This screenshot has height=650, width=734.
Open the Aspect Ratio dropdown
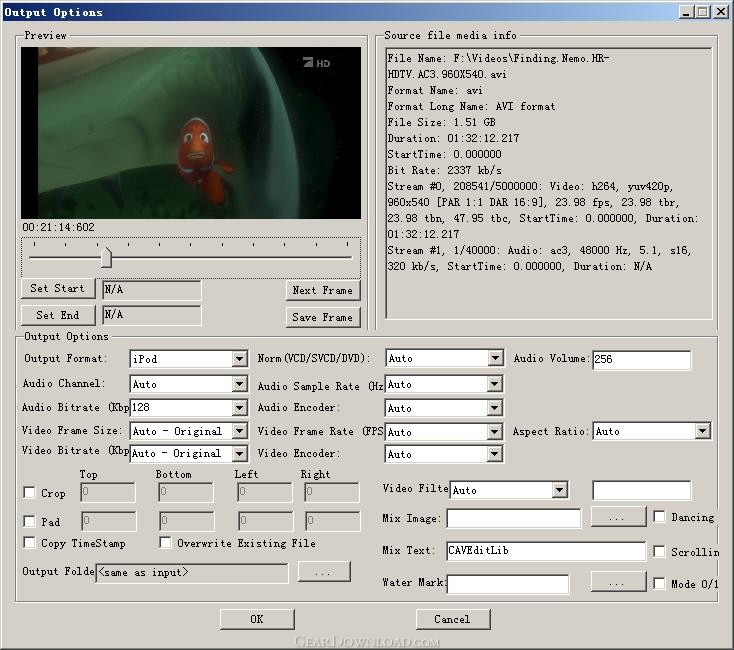pyautogui.click(x=652, y=431)
